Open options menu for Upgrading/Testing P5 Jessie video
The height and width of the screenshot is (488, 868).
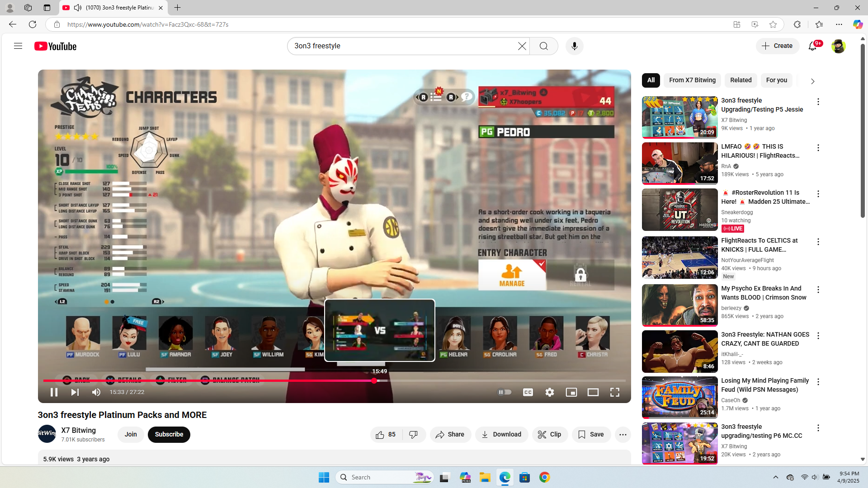point(818,102)
